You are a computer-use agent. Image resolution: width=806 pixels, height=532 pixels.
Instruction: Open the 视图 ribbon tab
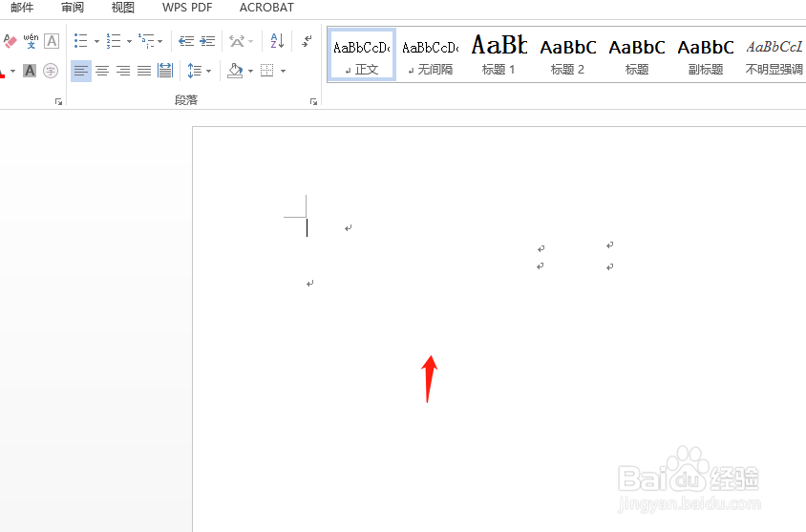pyautogui.click(x=123, y=8)
